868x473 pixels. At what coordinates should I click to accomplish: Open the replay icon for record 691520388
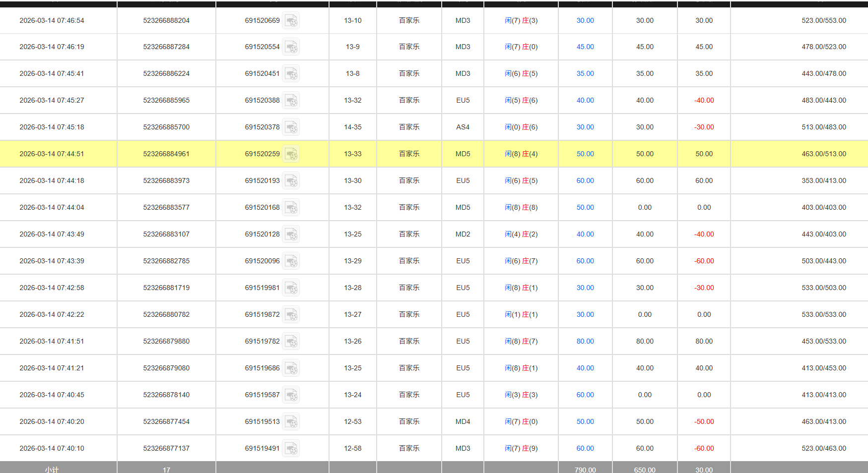pos(291,101)
